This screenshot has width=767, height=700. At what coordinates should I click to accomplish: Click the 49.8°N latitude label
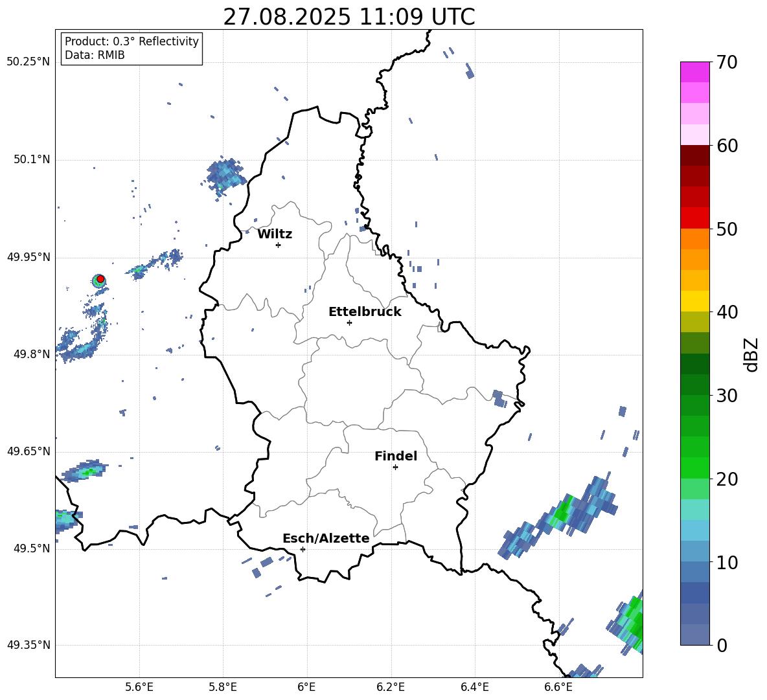32,354
